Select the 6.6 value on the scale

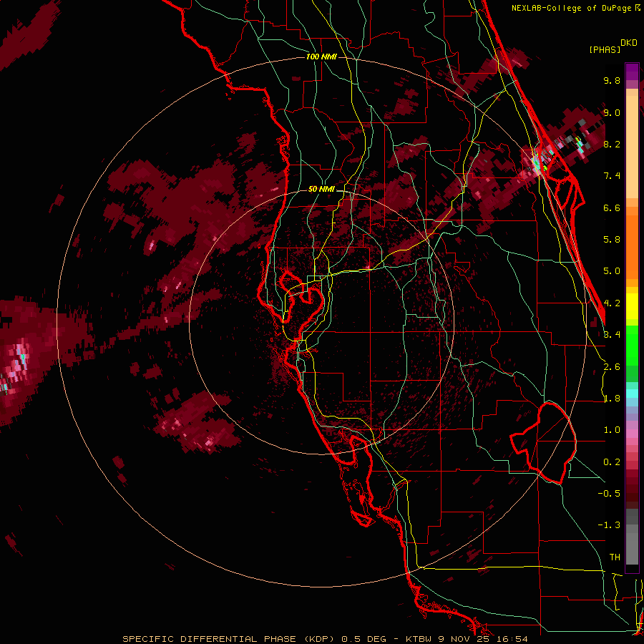point(612,208)
